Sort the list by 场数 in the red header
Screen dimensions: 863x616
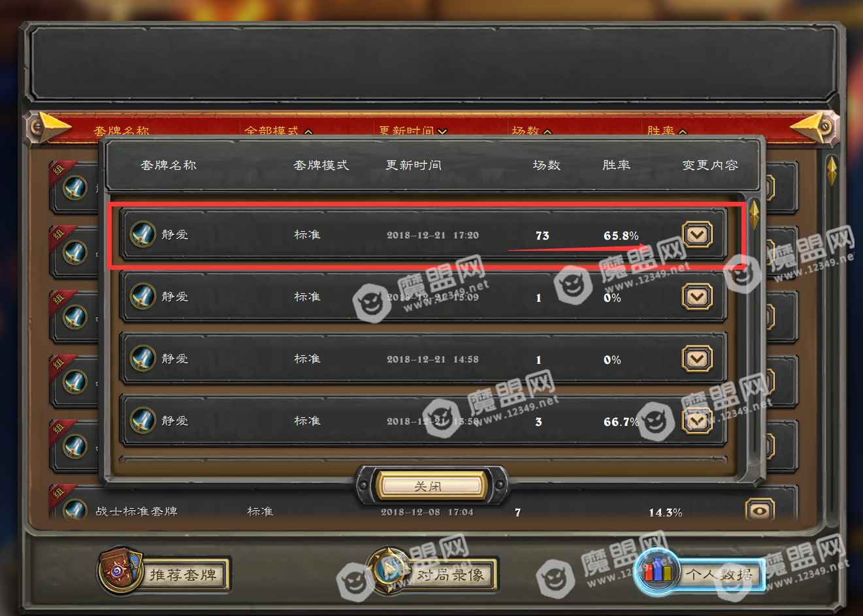(x=532, y=131)
